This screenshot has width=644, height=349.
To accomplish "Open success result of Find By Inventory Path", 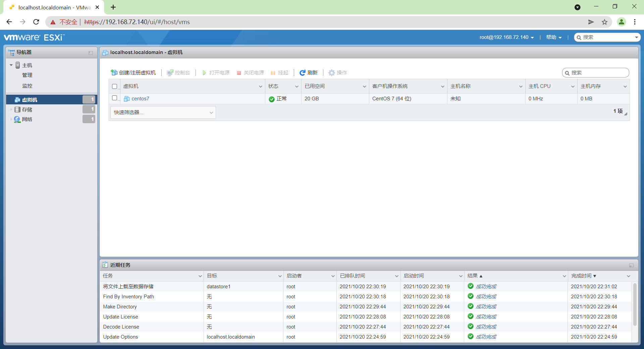I will coord(486,297).
